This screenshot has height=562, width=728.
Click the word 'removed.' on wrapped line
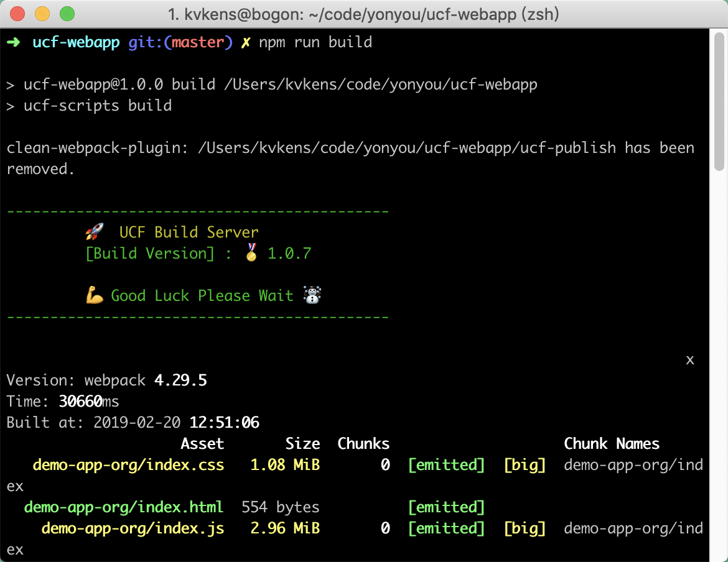tap(40, 169)
